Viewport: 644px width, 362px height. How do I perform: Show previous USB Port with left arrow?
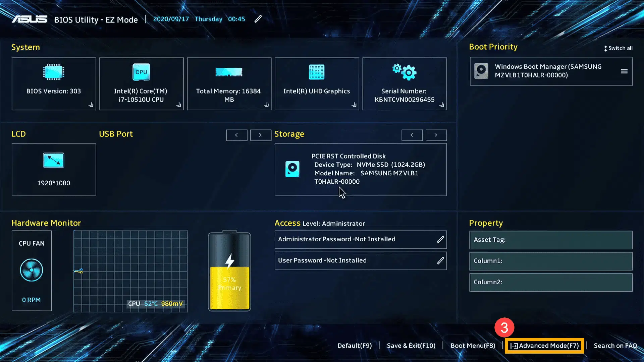coord(236,135)
